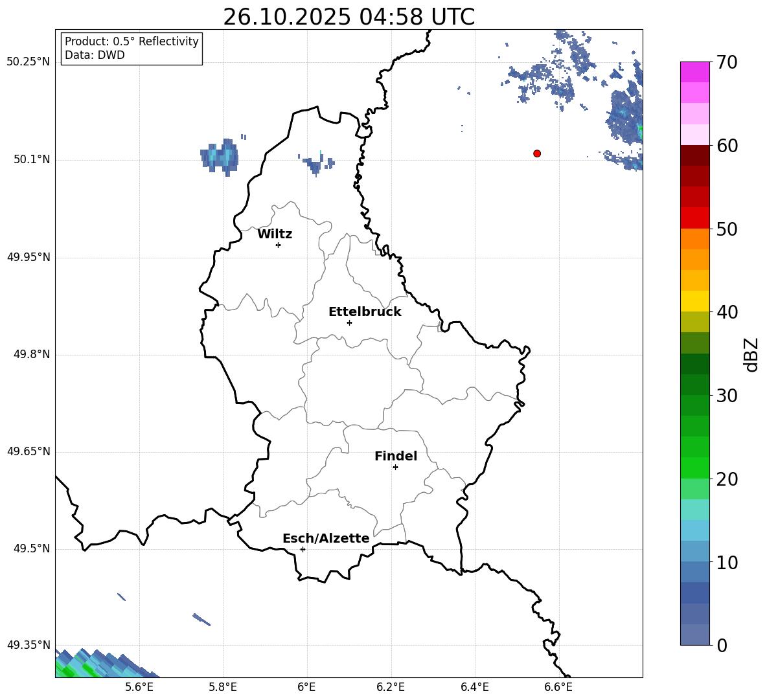Click the blue radar echo west of Luxembourg's northern tip
The width and height of the screenshot is (767, 700).
coord(220,157)
